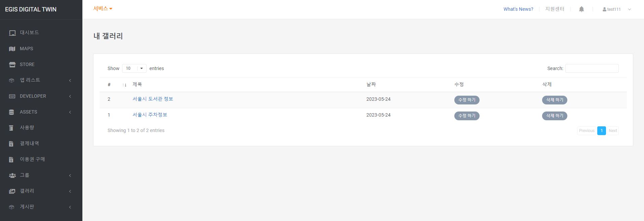Click the notification bell icon
Screen dimensions: 644x221
[x=581, y=9]
